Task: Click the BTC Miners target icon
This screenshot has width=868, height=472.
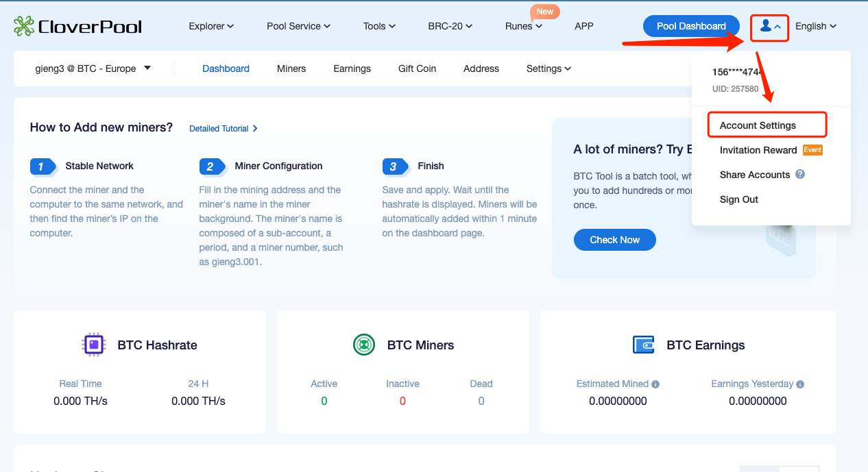Action: [364, 345]
